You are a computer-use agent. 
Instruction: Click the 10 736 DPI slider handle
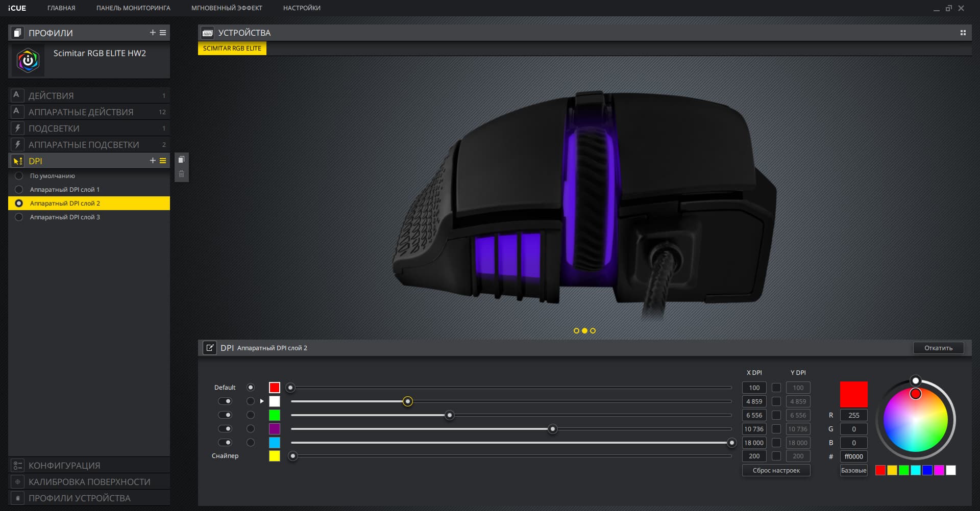pos(552,429)
